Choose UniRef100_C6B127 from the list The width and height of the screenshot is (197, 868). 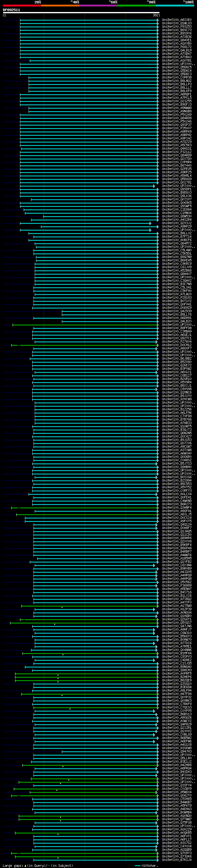point(177,375)
